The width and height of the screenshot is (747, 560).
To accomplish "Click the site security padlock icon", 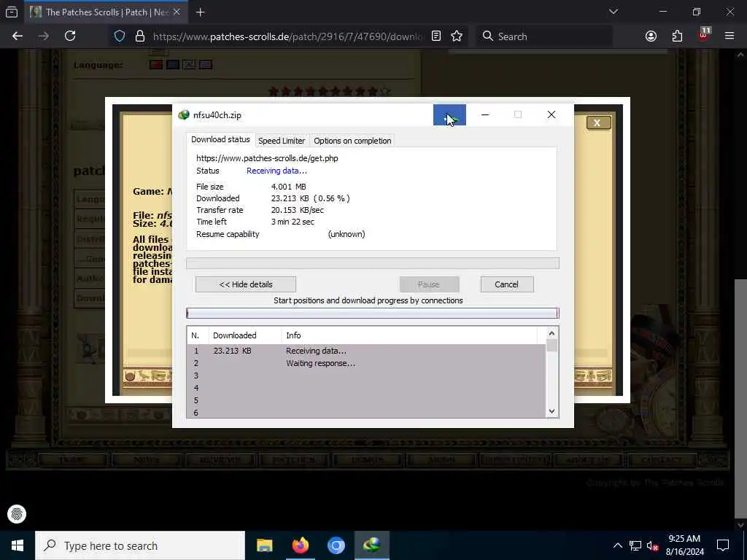I will [139, 36].
